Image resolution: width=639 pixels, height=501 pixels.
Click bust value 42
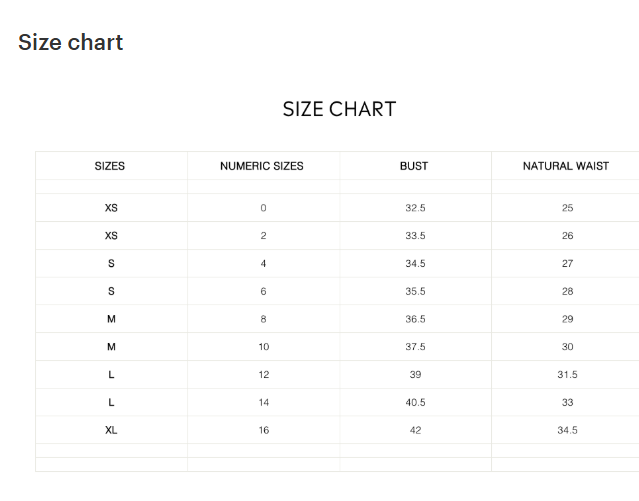pos(415,430)
